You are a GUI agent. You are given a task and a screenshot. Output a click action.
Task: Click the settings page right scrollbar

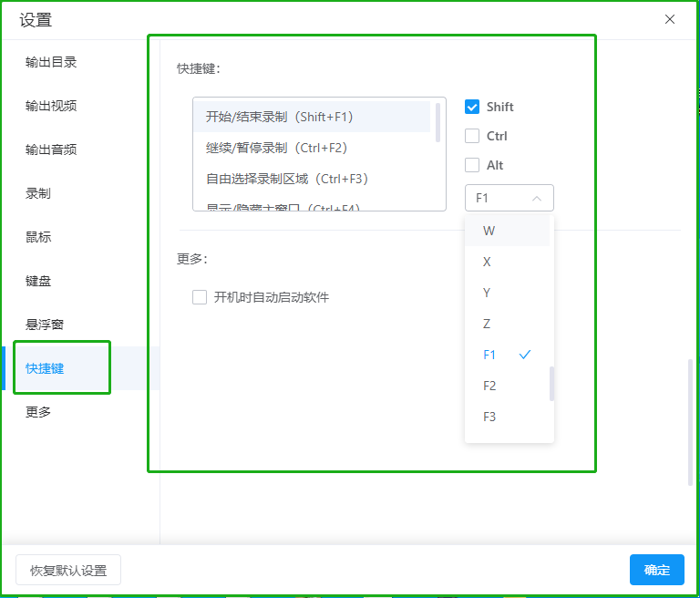(x=690, y=421)
